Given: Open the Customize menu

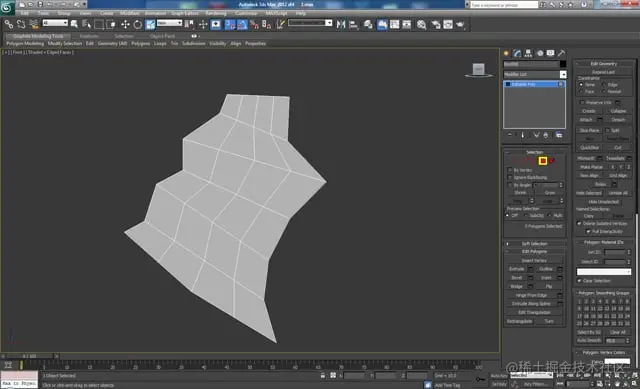Looking at the screenshot, I should 246,13.
